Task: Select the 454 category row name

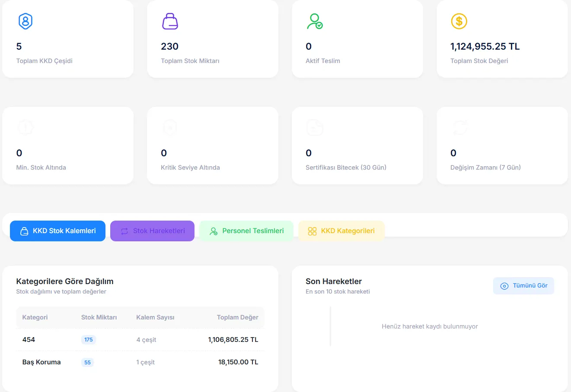Action: tap(29, 340)
